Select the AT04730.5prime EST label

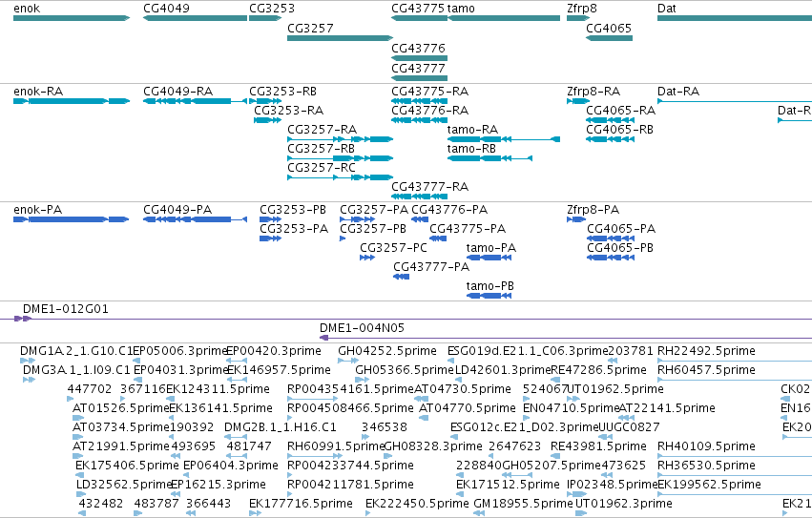coord(463,389)
